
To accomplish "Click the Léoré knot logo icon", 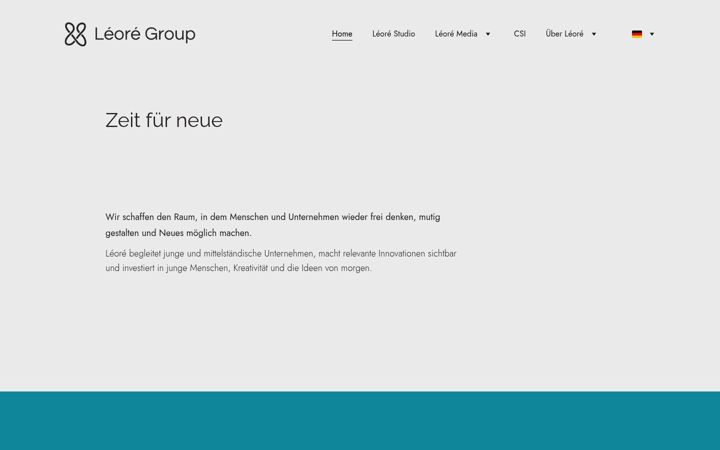I will point(75,34).
